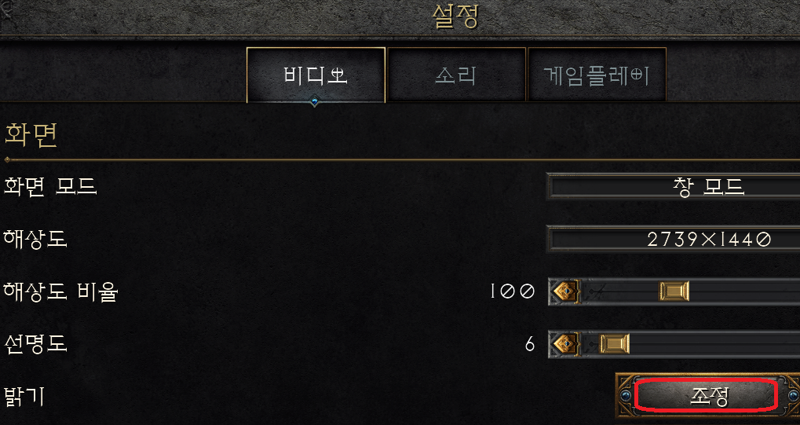Screen dimensions: 800x425
Task: Click the 화면 section header
Action: 31,135
